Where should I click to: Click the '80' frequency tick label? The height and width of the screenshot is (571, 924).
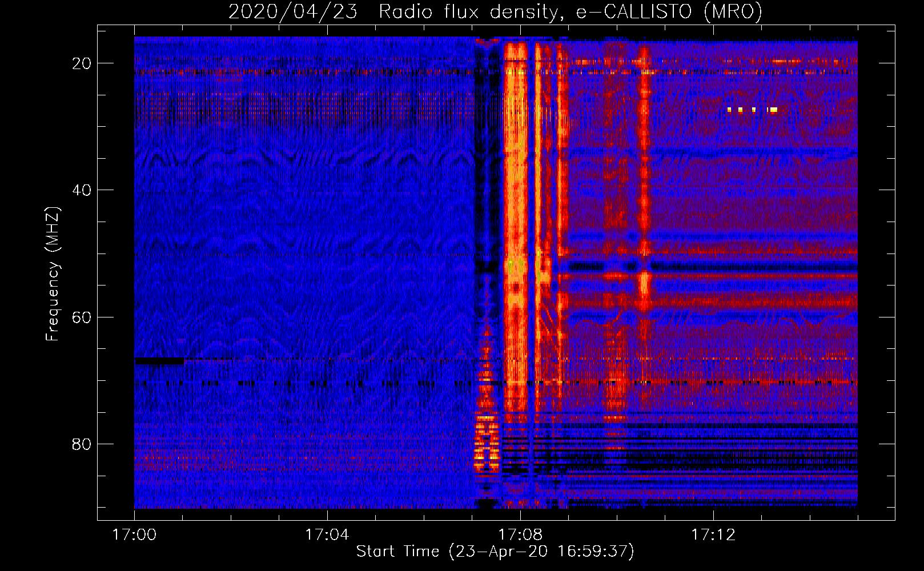[82, 444]
